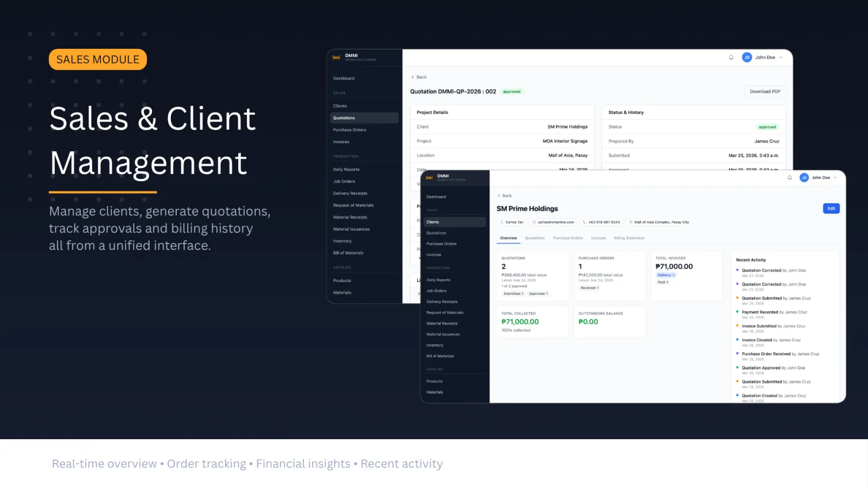Select Clients in the client window sidebar

[455, 222]
